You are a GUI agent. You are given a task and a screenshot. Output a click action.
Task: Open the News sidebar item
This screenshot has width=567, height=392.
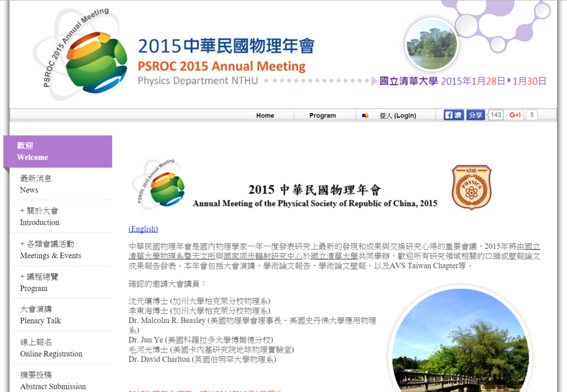click(x=36, y=184)
